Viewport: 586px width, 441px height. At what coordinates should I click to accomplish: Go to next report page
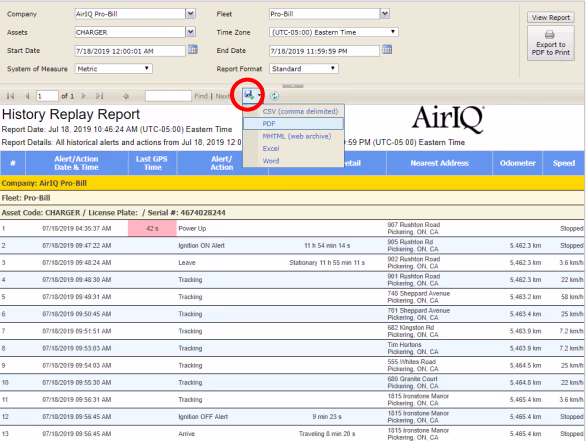83,96
